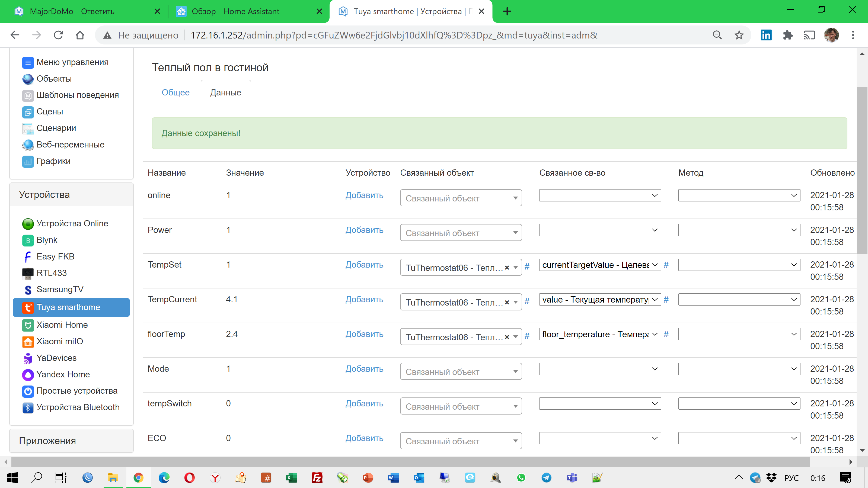868x488 pixels.
Task: Clear the selected object in the floorTemp row
Action: pyautogui.click(x=507, y=336)
